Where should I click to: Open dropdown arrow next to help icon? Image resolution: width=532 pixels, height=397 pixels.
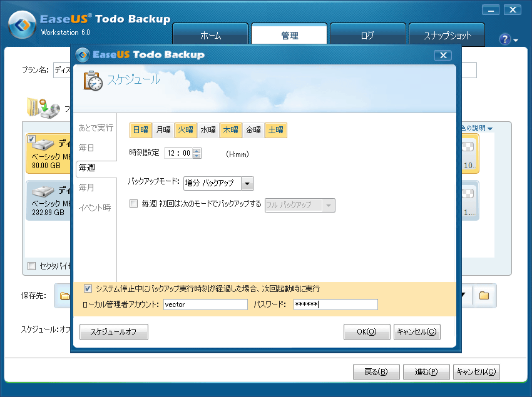pos(516,41)
